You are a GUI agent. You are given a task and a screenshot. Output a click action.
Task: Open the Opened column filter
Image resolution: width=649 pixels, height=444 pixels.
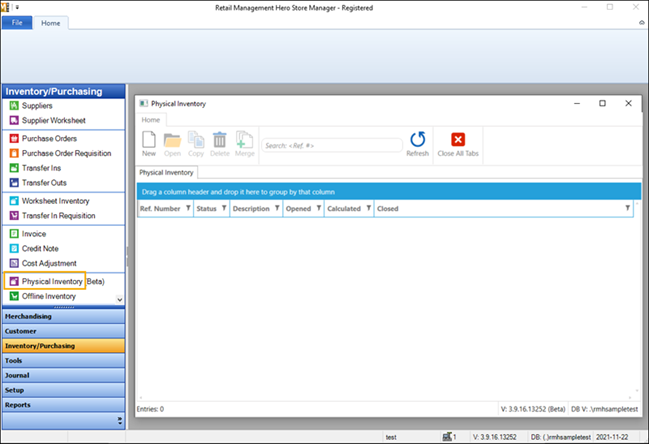[319, 208]
